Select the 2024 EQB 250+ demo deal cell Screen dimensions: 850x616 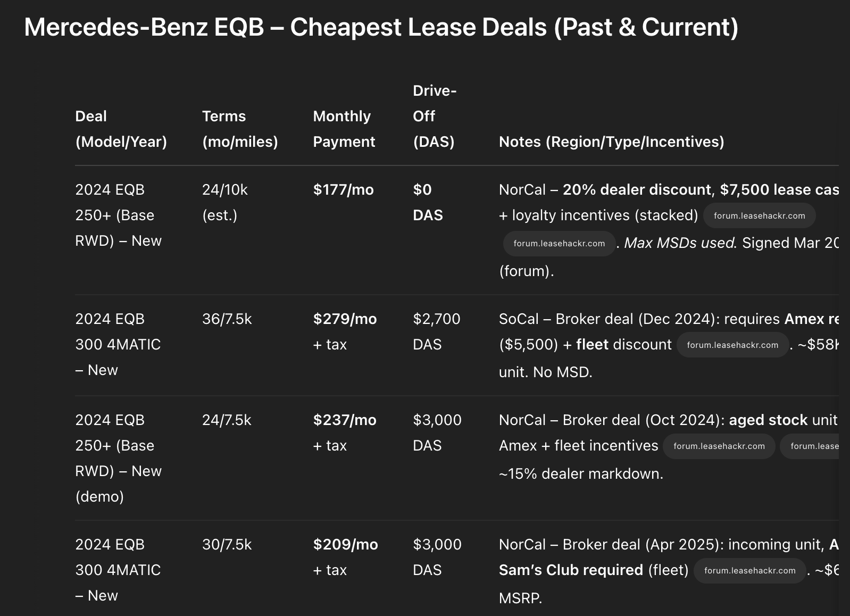point(119,458)
